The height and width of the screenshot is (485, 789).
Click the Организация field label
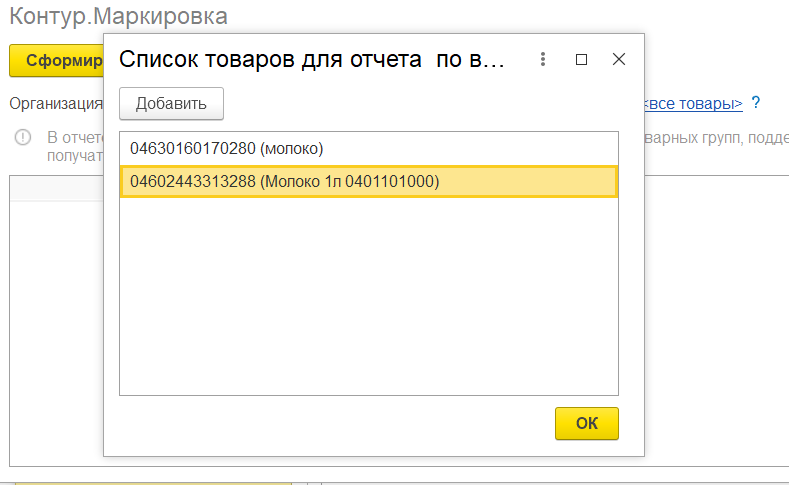pyautogui.click(x=56, y=103)
